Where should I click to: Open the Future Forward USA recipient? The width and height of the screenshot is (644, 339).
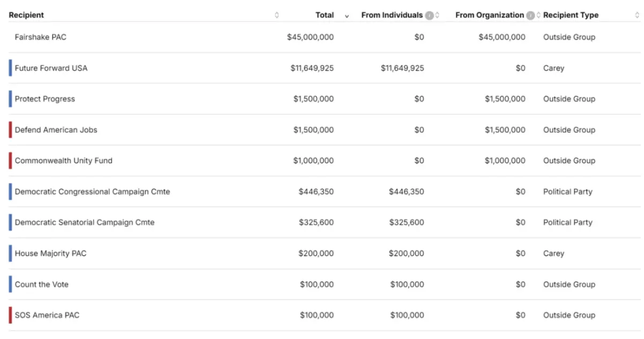coord(51,68)
